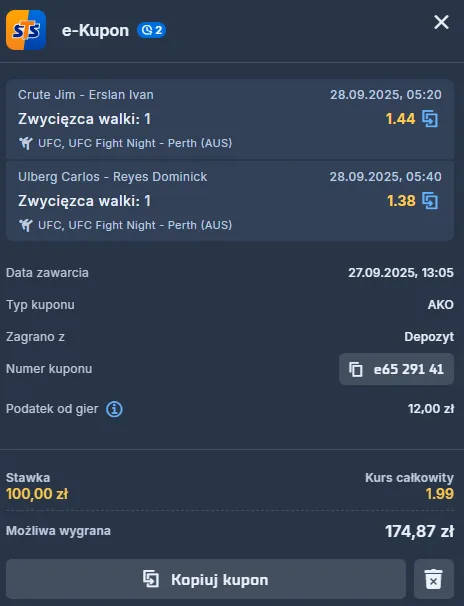Image resolution: width=464 pixels, height=606 pixels.
Task: Delete the coupon with the trash icon
Action: click(433, 579)
